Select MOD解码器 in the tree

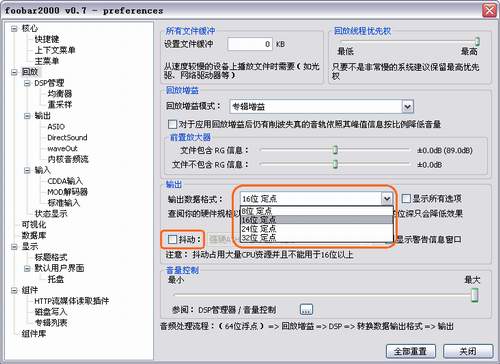point(68,192)
